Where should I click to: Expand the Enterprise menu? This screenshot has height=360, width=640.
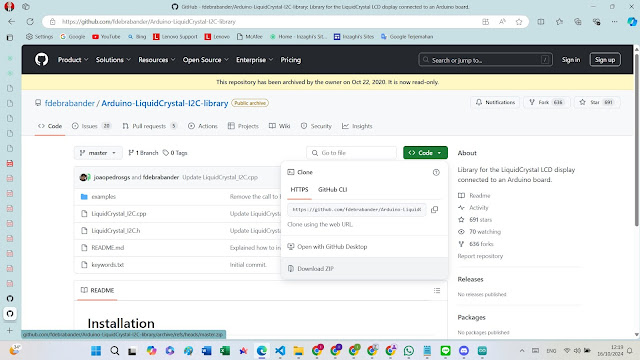(254, 60)
